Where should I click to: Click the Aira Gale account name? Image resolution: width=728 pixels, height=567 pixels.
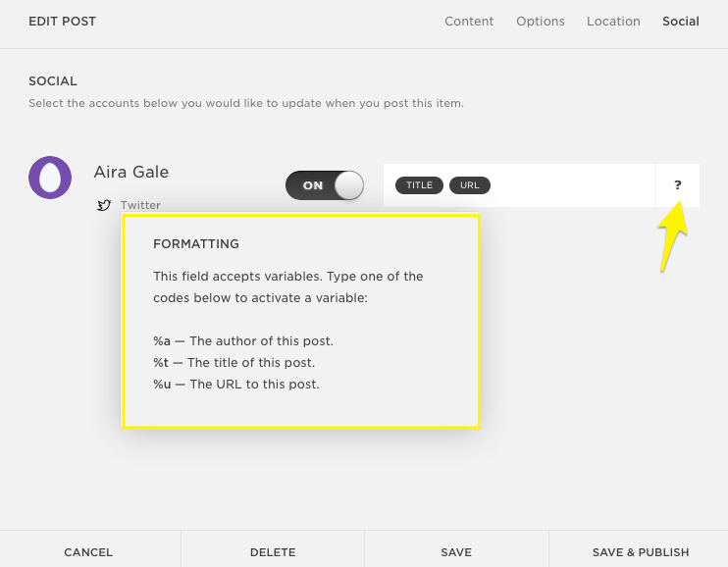coord(131,172)
